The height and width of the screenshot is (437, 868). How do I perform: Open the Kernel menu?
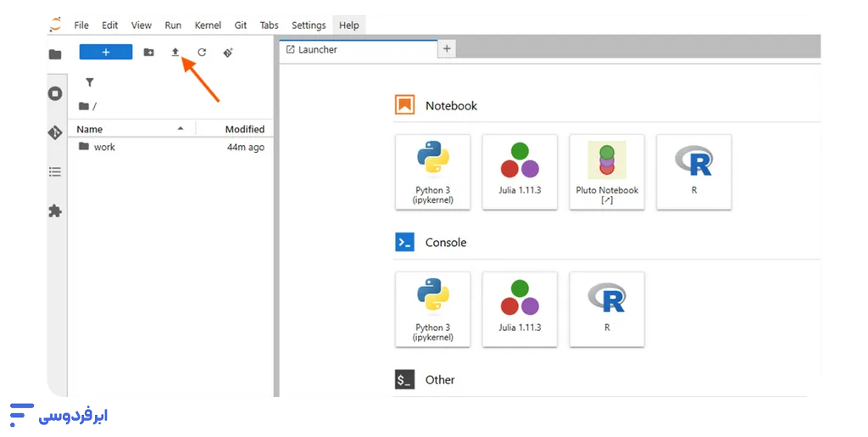click(208, 25)
